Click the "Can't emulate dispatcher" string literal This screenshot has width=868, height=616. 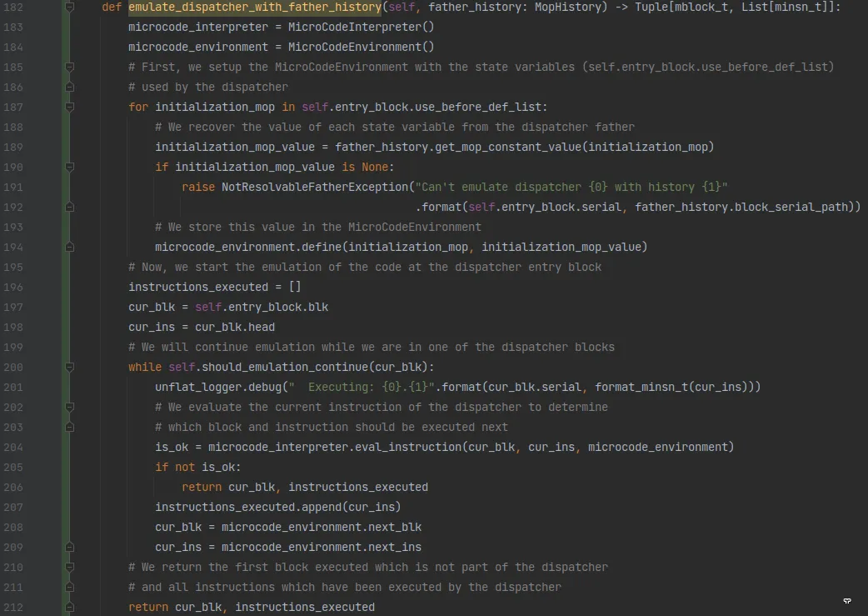point(571,188)
